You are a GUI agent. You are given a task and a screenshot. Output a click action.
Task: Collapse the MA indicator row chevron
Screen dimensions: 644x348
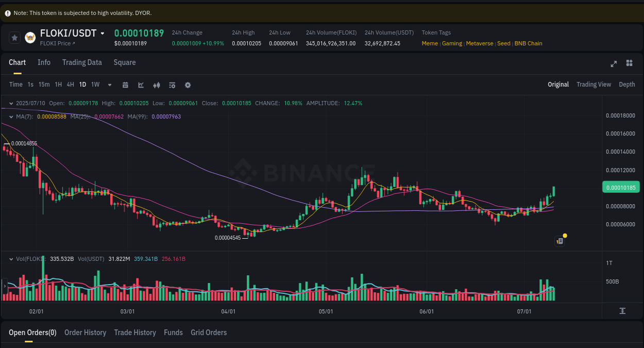click(10, 117)
